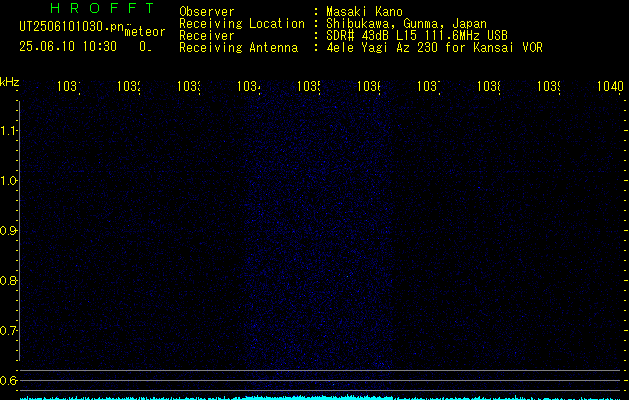
Task: Click the 'Receiving Location' label
Action: click(x=242, y=23)
